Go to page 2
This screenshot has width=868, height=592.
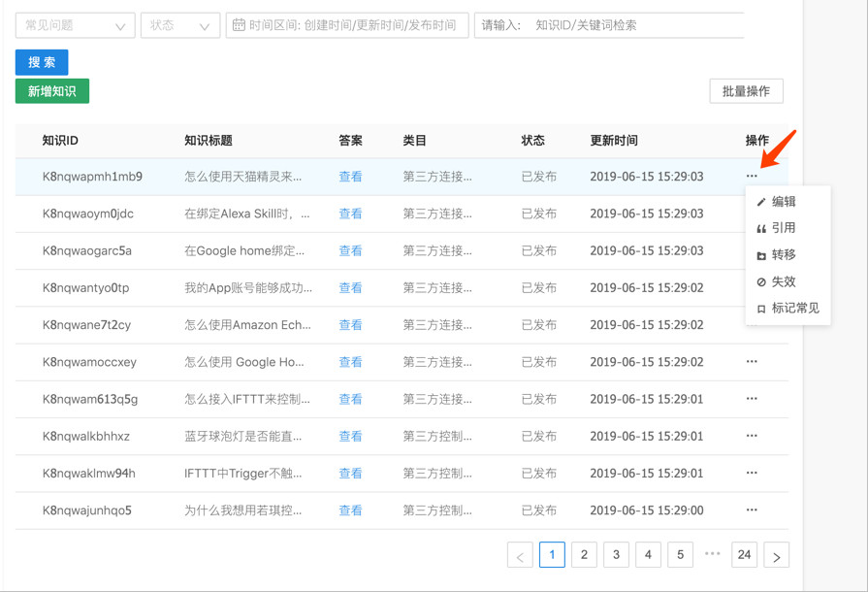pyautogui.click(x=584, y=555)
